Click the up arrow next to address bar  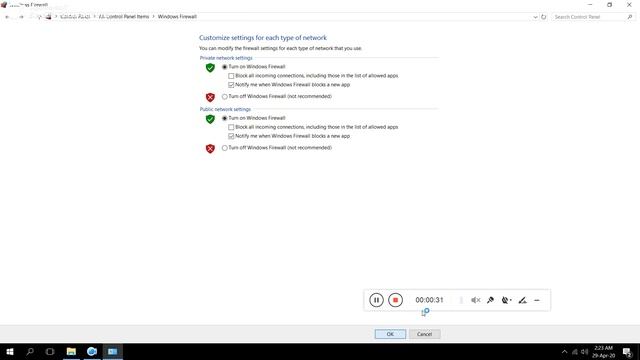pyautogui.click(x=39, y=17)
